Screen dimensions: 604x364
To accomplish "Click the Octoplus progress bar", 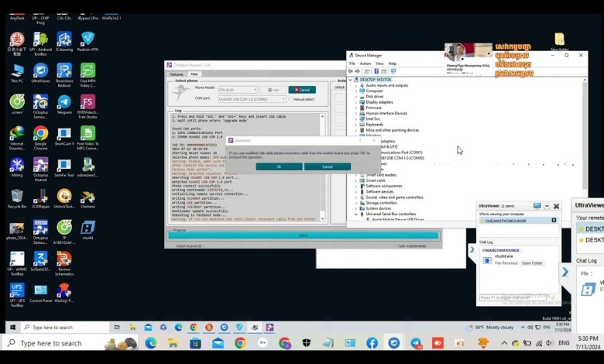I will click(303, 235).
